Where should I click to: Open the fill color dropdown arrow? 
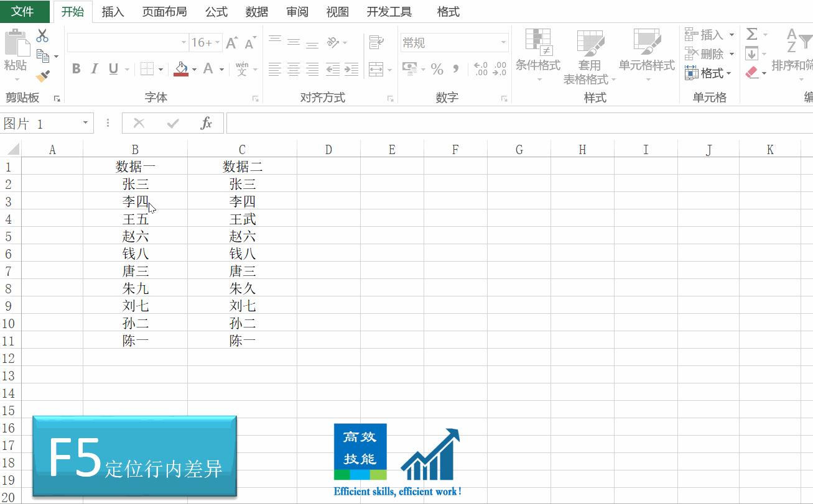(194, 69)
